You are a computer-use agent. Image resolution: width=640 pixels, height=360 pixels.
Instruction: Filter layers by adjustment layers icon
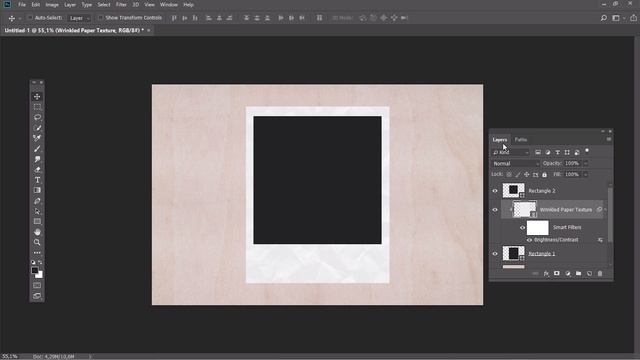(x=548, y=152)
